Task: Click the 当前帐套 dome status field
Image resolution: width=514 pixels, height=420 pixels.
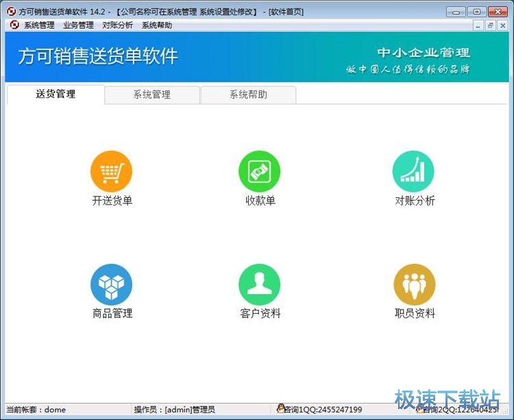Action: pos(36,410)
